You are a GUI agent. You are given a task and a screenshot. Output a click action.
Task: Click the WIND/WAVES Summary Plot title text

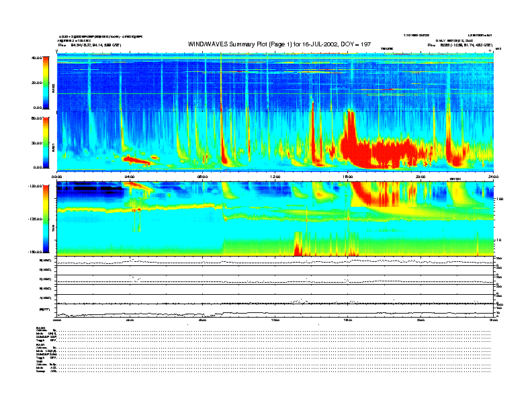point(279,44)
